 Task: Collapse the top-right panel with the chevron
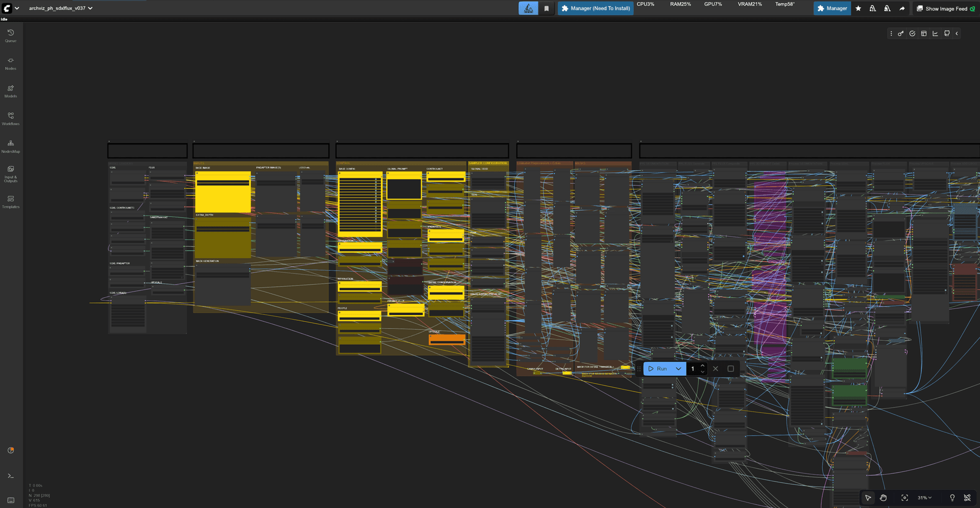tap(958, 33)
